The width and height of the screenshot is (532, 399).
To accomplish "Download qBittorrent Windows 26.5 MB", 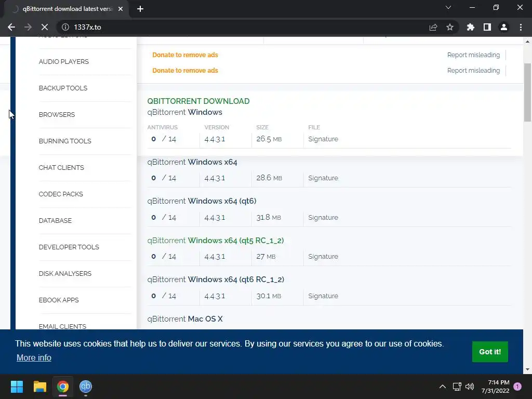I will click(x=184, y=112).
